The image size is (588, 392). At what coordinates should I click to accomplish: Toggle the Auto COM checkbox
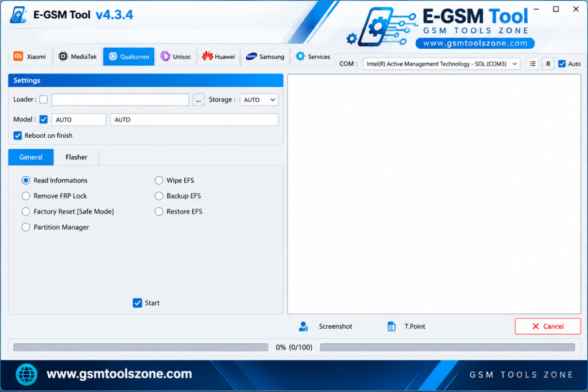point(562,64)
